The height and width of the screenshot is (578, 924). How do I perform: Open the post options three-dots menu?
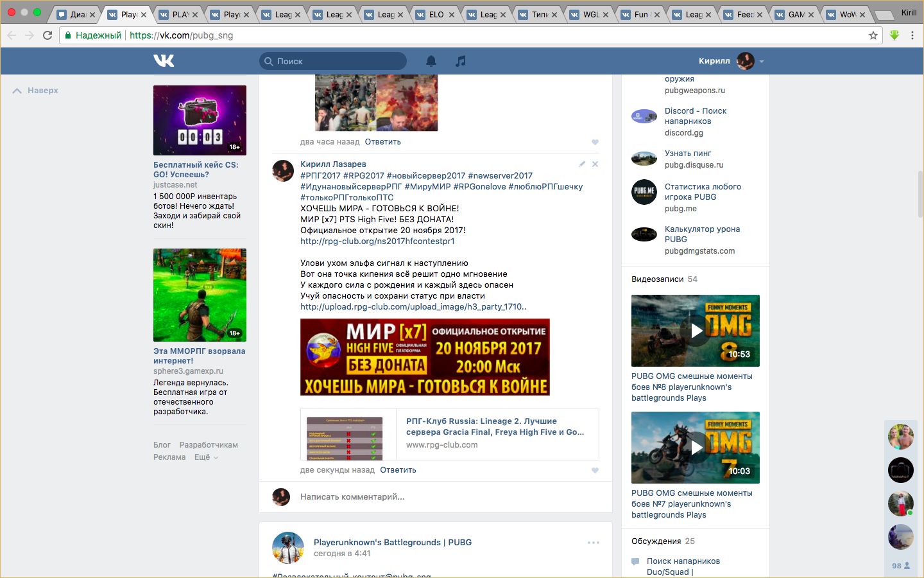click(x=594, y=543)
